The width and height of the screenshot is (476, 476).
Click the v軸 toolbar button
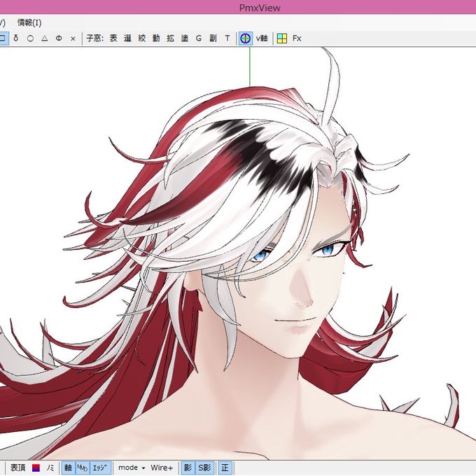click(x=262, y=38)
